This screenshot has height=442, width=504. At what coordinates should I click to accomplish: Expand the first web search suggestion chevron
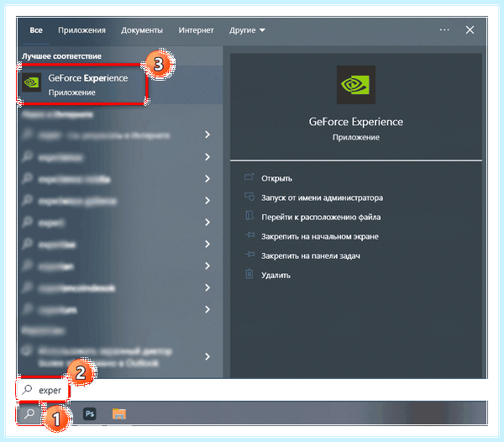[207, 134]
